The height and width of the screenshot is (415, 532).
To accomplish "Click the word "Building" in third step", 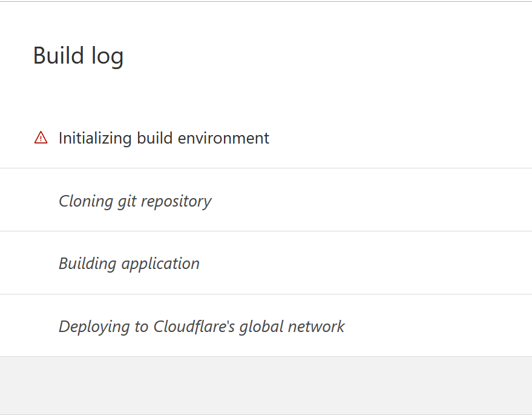I will (87, 264).
